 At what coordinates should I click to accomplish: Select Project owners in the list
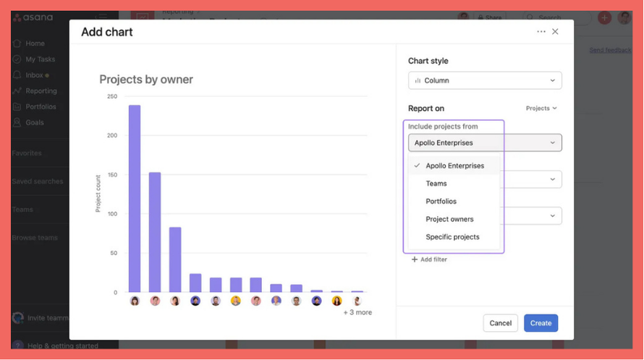(449, 219)
